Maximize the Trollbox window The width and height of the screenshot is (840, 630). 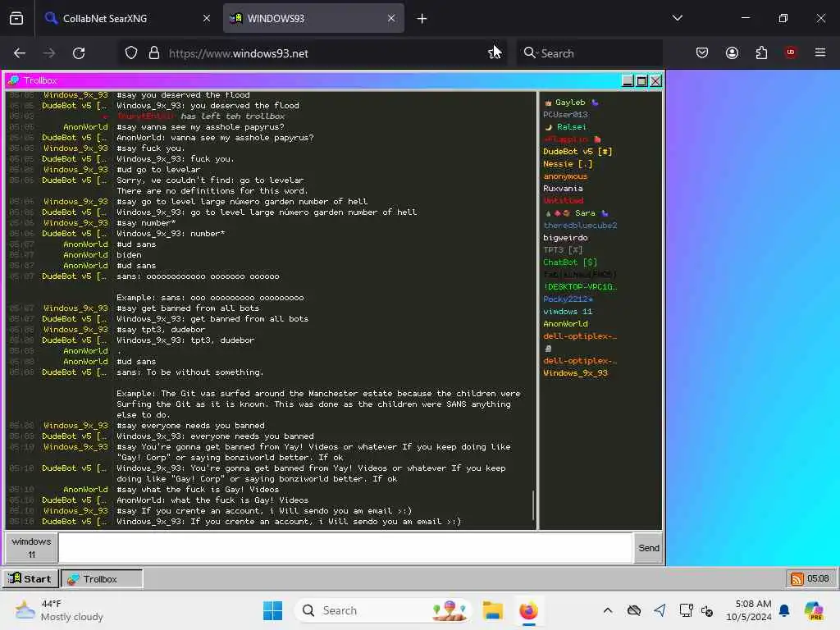coord(641,81)
